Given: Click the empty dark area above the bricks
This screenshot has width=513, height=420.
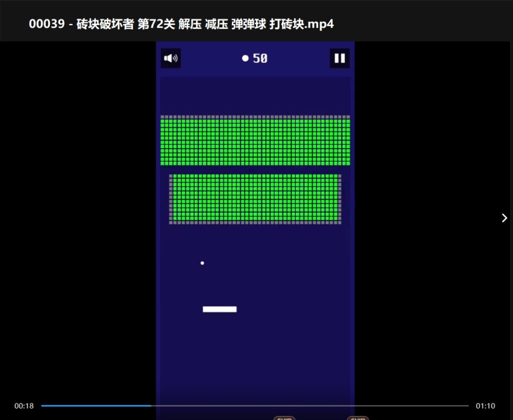Looking at the screenshot, I should tap(255, 95).
